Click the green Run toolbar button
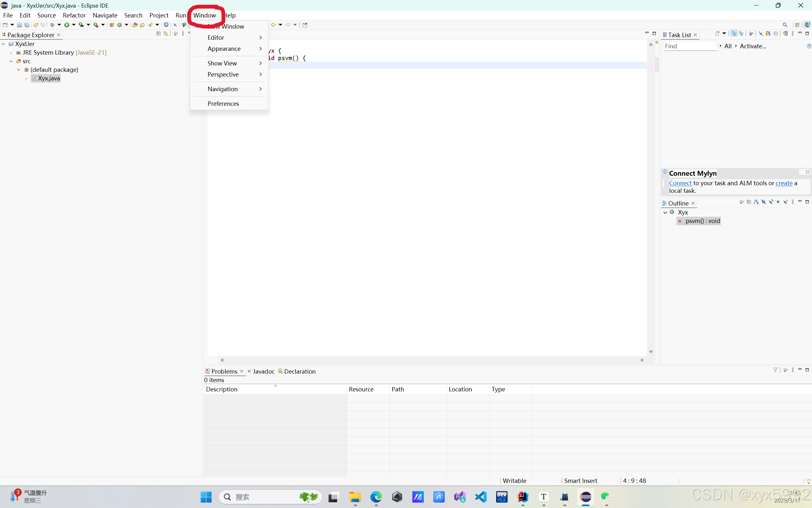The image size is (812, 508). click(x=66, y=25)
